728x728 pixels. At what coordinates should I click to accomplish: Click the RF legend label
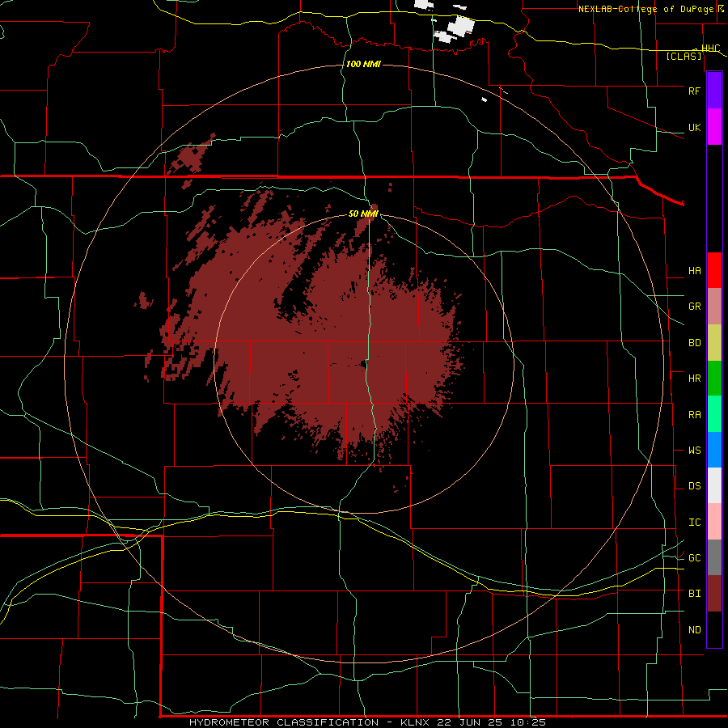coord(694,91)
